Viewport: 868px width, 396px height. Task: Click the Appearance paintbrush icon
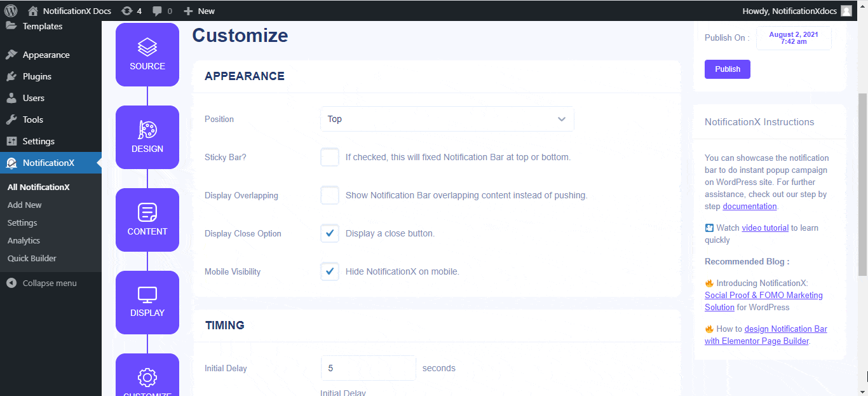[x=11, y=55]
